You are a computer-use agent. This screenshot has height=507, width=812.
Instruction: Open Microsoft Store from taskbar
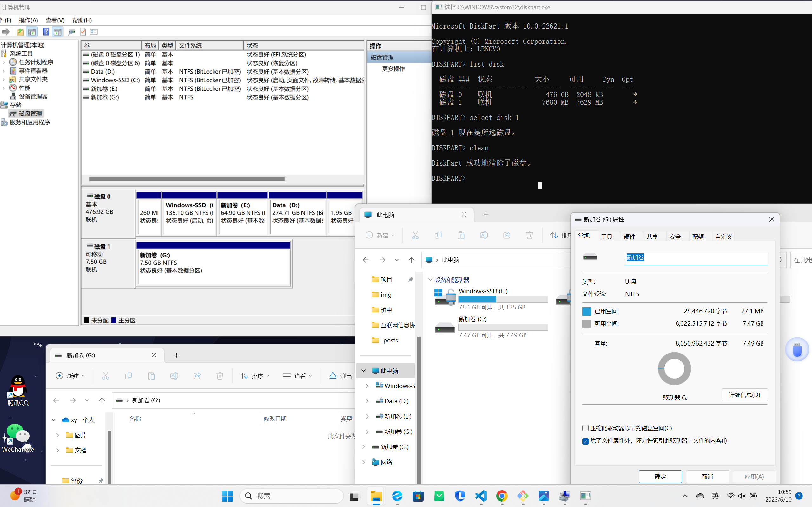click(x=418, y=496)
